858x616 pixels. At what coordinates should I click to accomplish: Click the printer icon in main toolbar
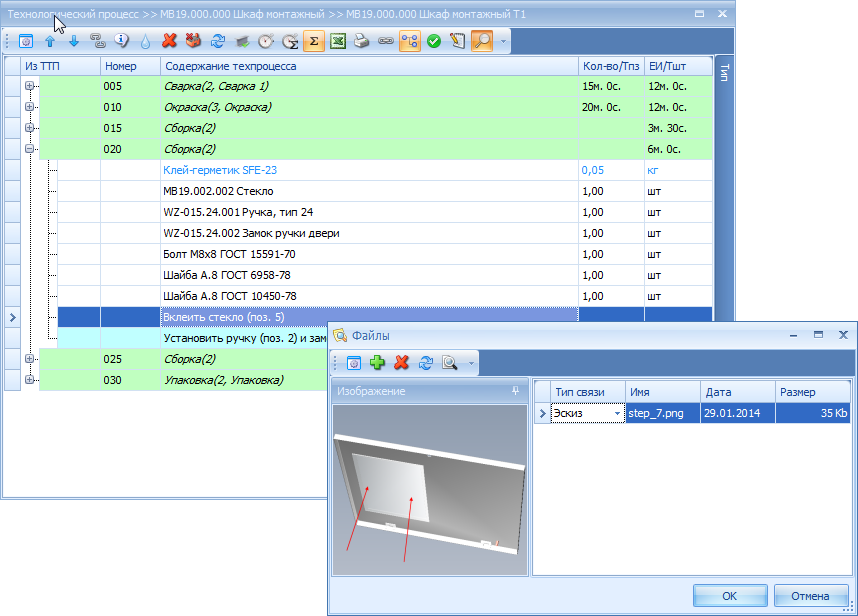(x=362, y=41)
